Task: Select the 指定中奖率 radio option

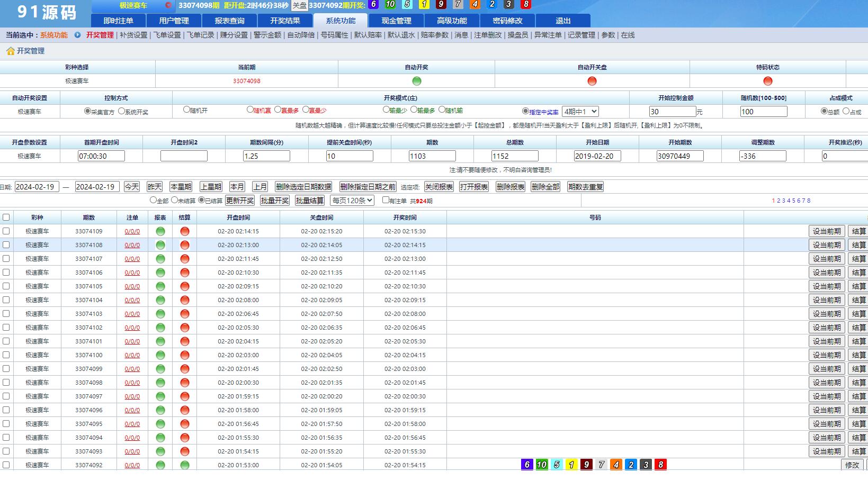Action: click(x=524, y=112)
